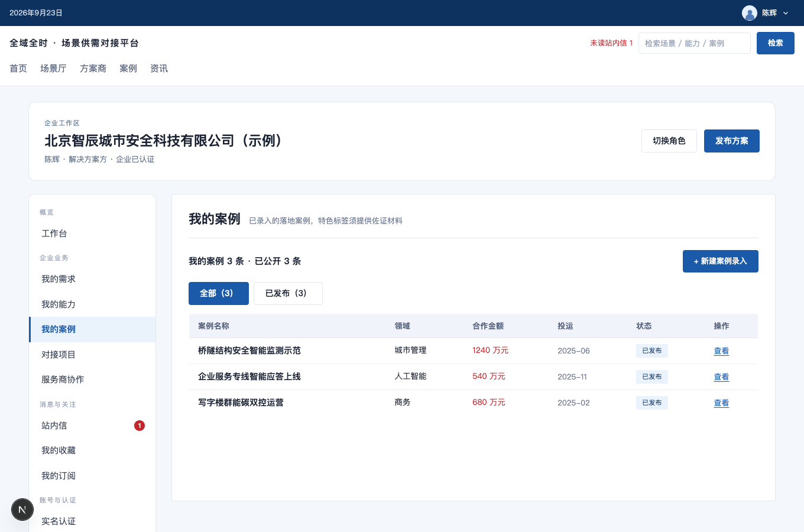Open 案例 in top navigation
The width and height of the screenshot is (804, 532).
point(128,69)
